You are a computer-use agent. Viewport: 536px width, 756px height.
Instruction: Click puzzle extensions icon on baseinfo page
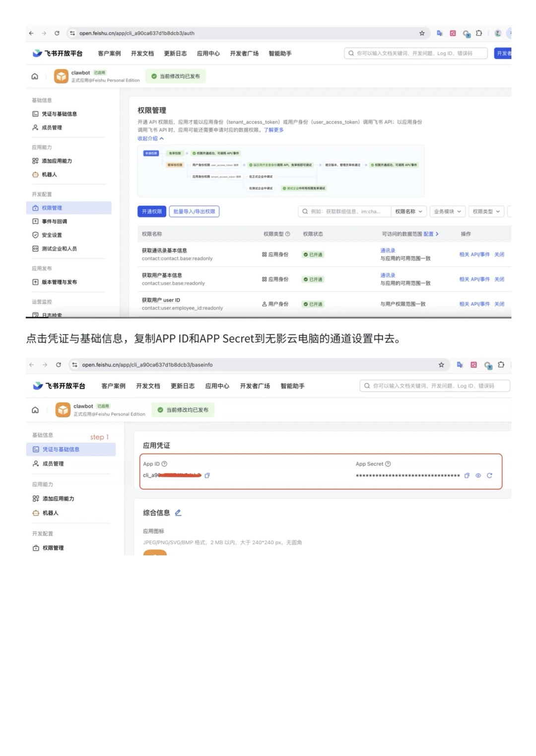tap(501, 365)
